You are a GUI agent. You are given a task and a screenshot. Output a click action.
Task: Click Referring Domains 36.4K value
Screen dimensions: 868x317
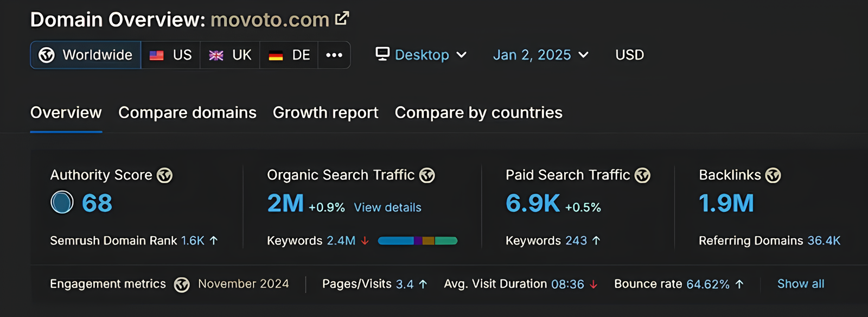[x=824, y=240]
